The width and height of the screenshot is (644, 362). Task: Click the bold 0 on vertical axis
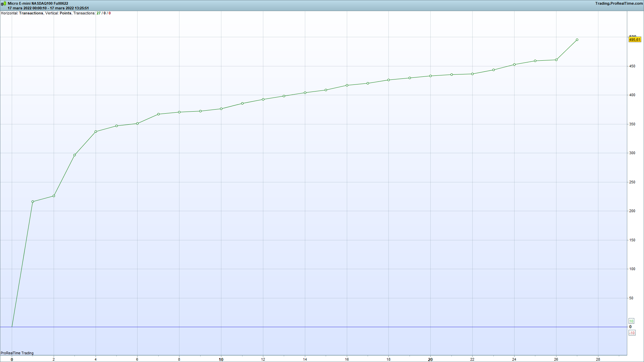pyautogui.click(x=630, y=327)
